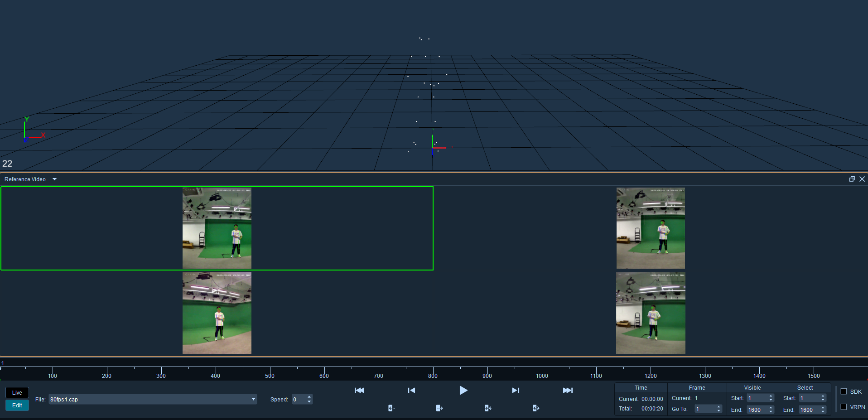The width and height of the screenshot is (868, 420).
Task: Increase the Go To frame number
Action: pyautogui.click(x=719, y=407)
